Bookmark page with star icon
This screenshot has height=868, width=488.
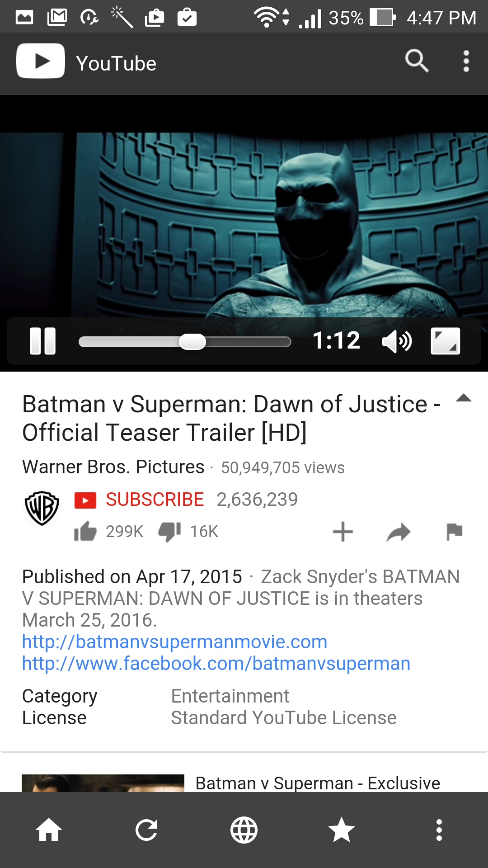pos(342,830)
